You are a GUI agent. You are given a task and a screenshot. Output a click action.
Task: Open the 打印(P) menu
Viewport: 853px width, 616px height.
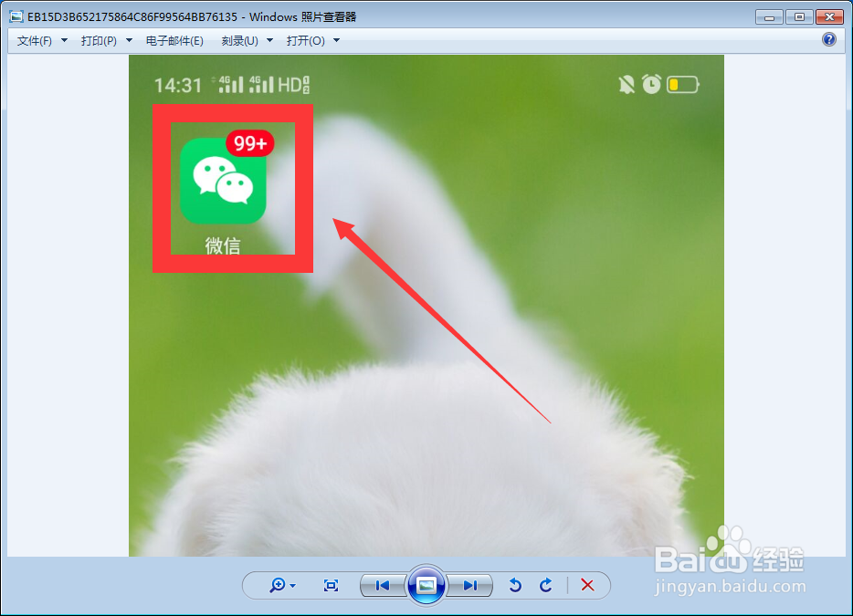pyautogui.click(x=99, y=41)
